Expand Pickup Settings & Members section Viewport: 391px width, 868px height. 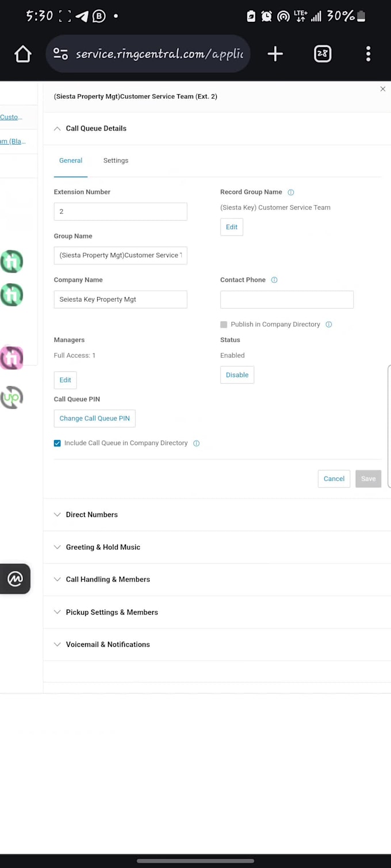[x=217, y=612]
